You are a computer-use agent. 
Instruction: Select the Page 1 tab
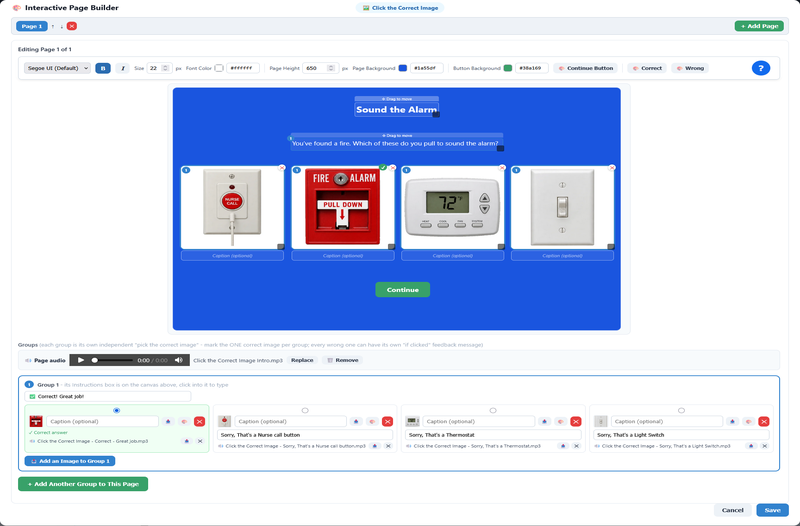point(32,26)
